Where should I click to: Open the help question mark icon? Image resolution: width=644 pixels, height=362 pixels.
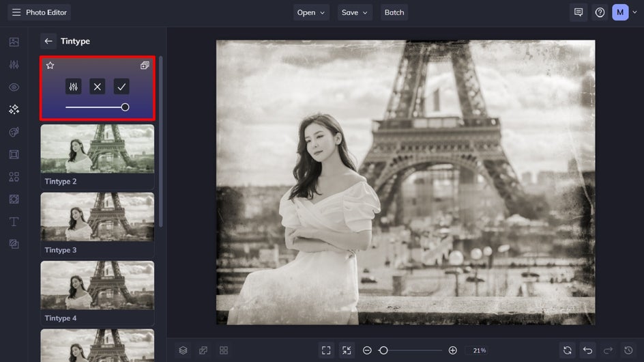click(600, 12)
